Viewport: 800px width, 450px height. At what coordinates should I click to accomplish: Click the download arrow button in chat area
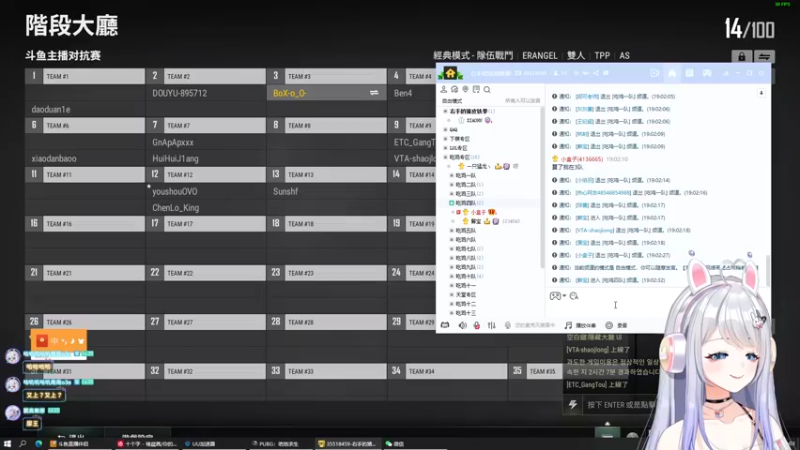click(761, 93)
